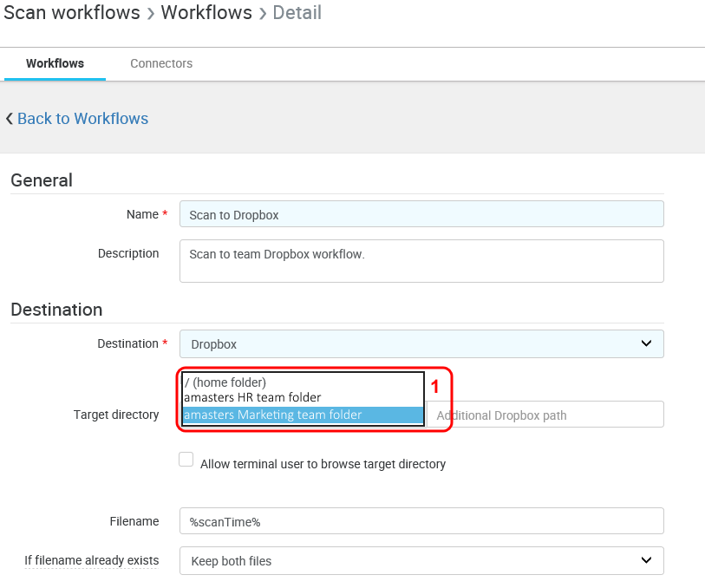Edit the Filename field with %scanTime%
Viewport: 705px width, 588px height.
point(421,521)
